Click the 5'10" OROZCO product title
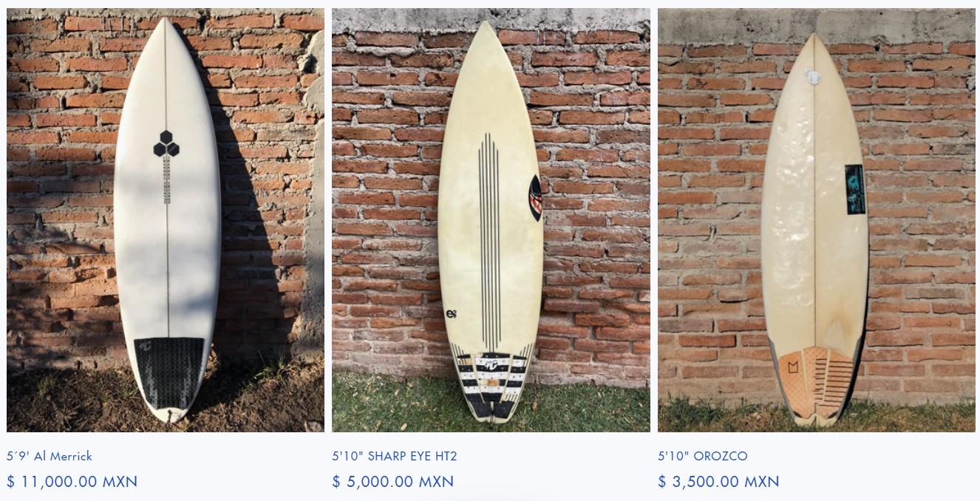This screenshot has height=501, width=980. [x=703, y=456]
